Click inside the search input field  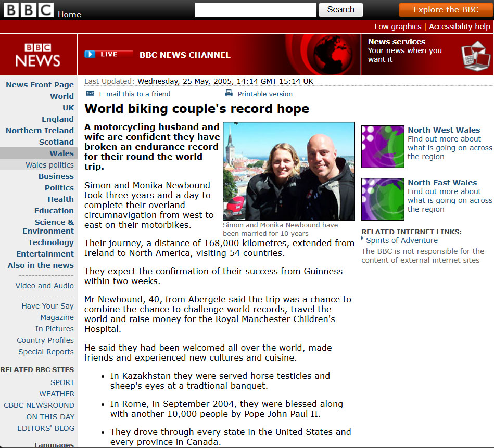click(x=255, y=9)
